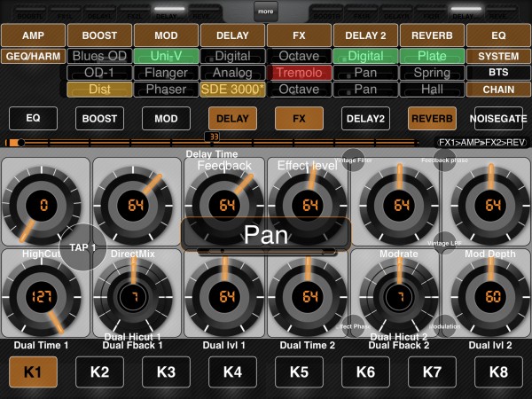Toggle MOD on/off in effect switch row
Screen dimensions: 532x399
point(166,118)
